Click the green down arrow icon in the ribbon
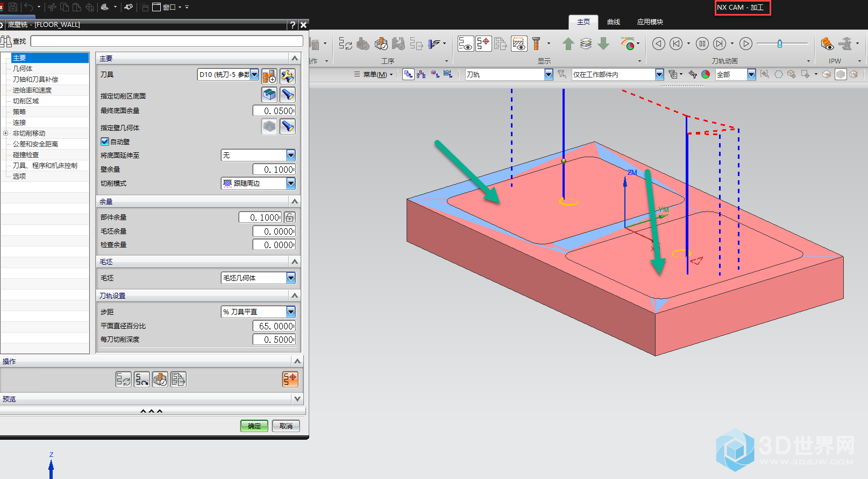 pos(603,44)
